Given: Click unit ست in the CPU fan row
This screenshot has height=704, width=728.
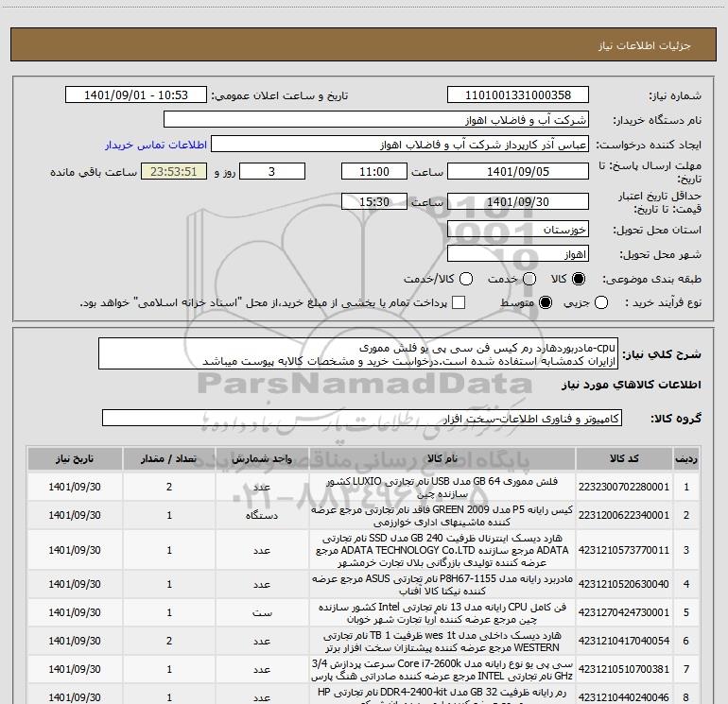Looking at the screenshot, I should [x=262, y=613].
